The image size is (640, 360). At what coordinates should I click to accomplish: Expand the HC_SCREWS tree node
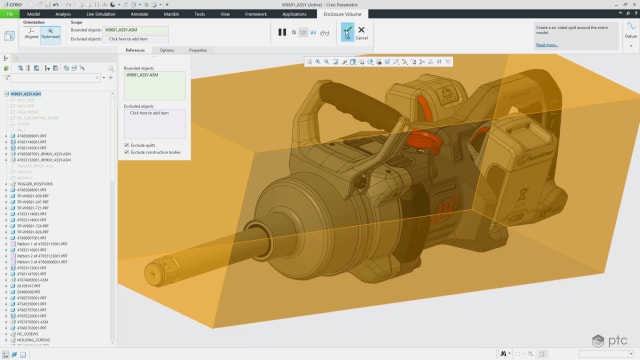pos(6,334)
